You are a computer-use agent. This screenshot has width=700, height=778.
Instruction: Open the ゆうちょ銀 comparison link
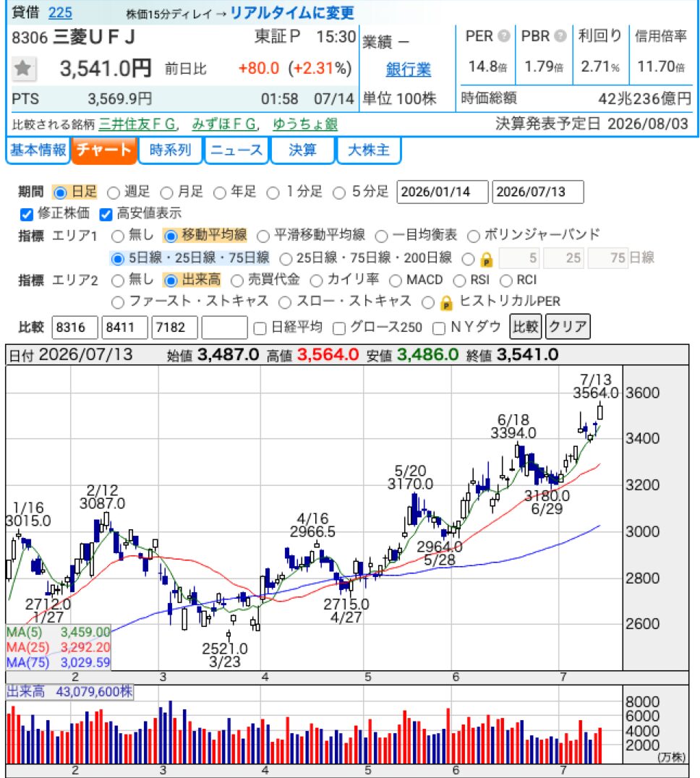click(x=305, y=124)
